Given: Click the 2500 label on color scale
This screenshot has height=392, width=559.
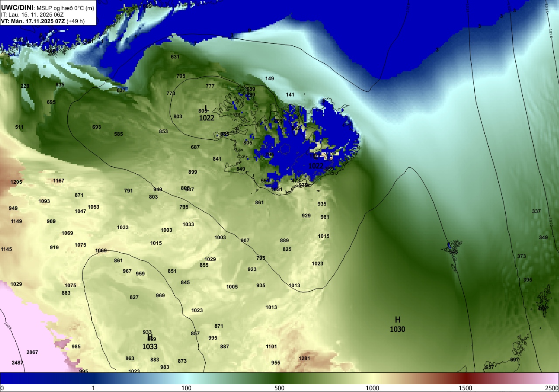Looking at the screenshot, I should [552, 388].
